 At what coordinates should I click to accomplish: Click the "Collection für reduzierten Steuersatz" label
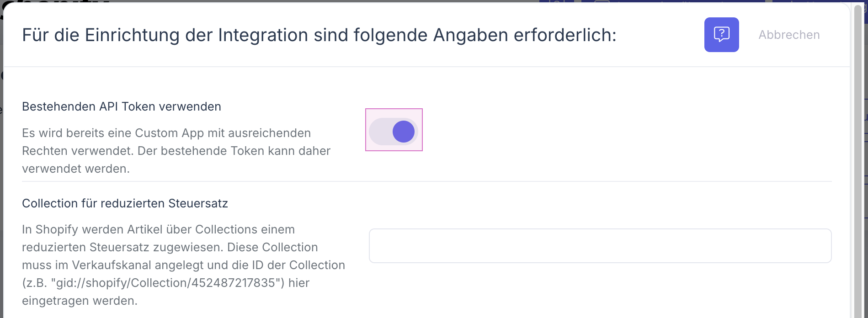click(125, 203)
